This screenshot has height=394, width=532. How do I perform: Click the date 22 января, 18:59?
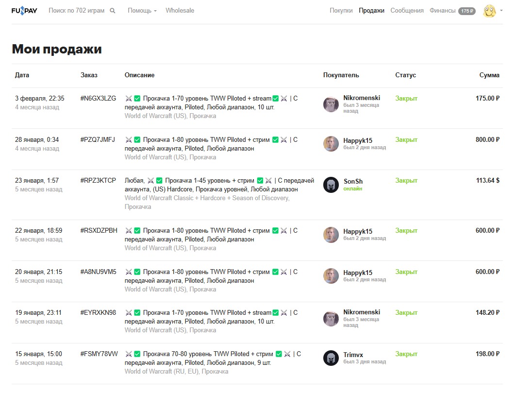(39, 230)
